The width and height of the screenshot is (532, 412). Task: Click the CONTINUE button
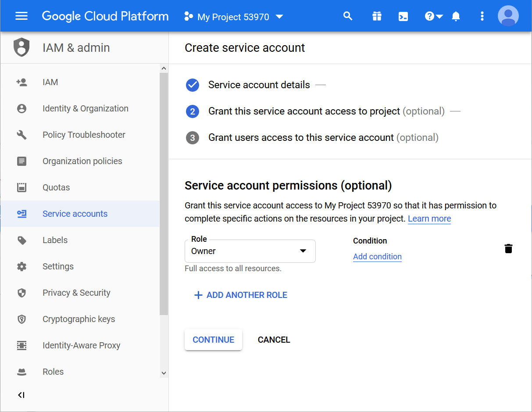(213, 340)
